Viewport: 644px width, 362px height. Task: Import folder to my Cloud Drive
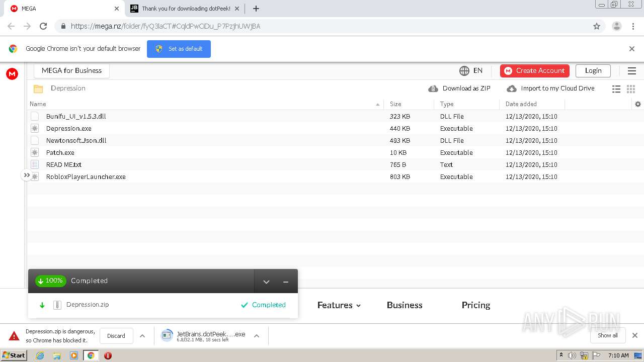(x=550, y=88)
